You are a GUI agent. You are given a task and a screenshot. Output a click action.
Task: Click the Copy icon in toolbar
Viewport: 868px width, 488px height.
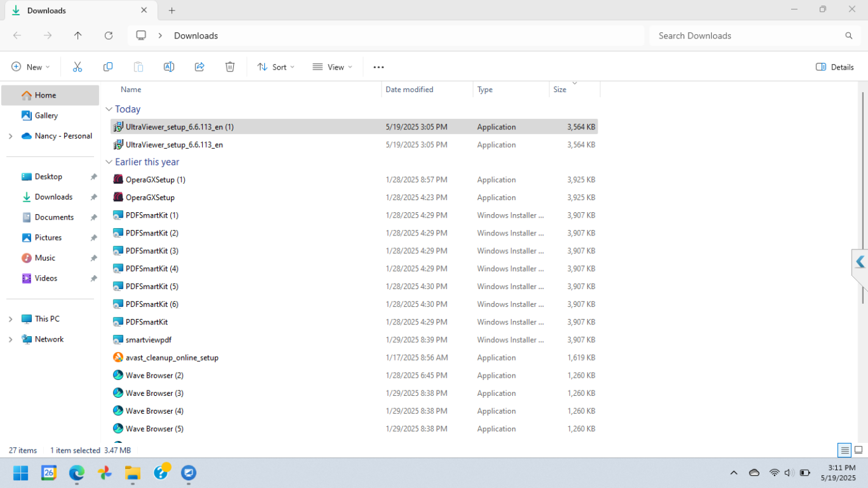tap(108, 67)
